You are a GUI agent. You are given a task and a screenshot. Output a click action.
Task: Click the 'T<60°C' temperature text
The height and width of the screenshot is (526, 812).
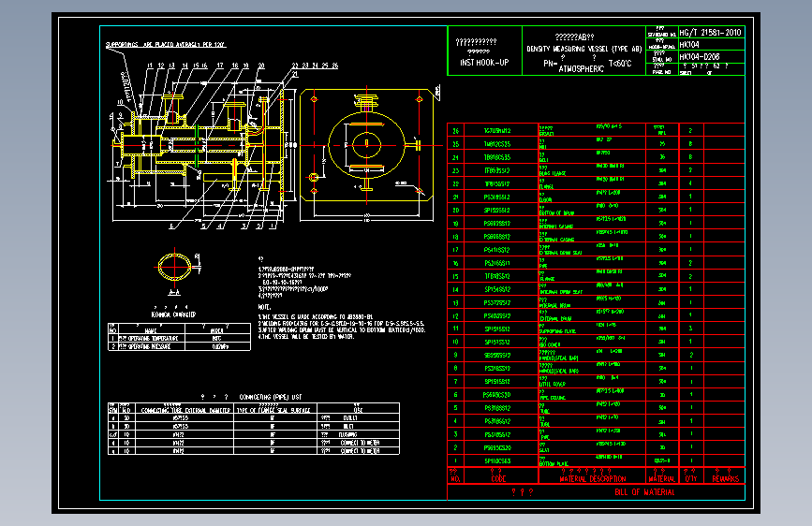(x=620, y=63)
